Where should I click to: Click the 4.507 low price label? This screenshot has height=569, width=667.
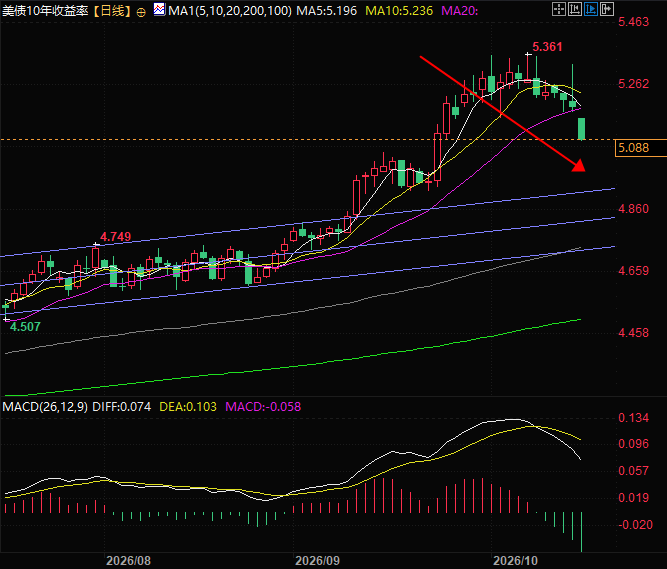point(25,327)
